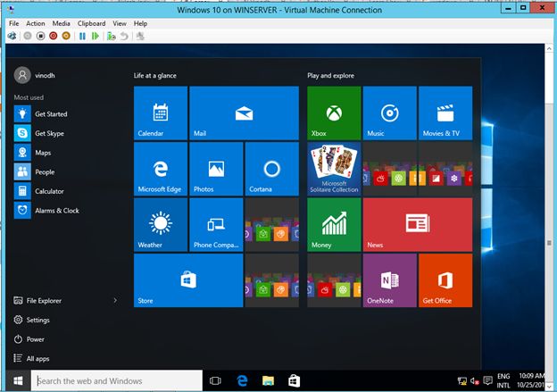Click the Play and explore heading
557x392 pixels.
[330, 75]
